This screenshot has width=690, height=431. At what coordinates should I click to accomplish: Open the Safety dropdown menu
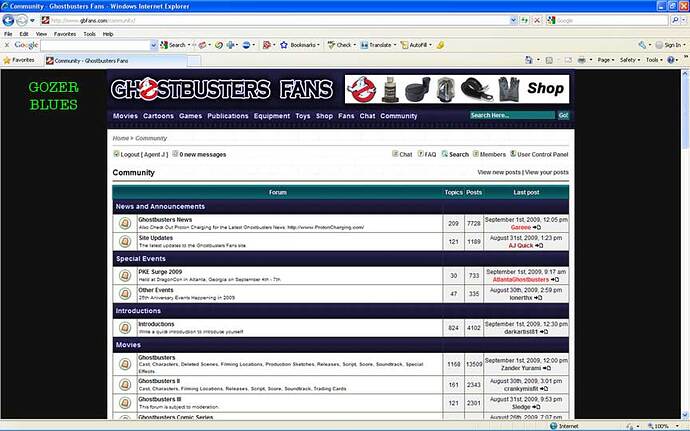[630, 60]
